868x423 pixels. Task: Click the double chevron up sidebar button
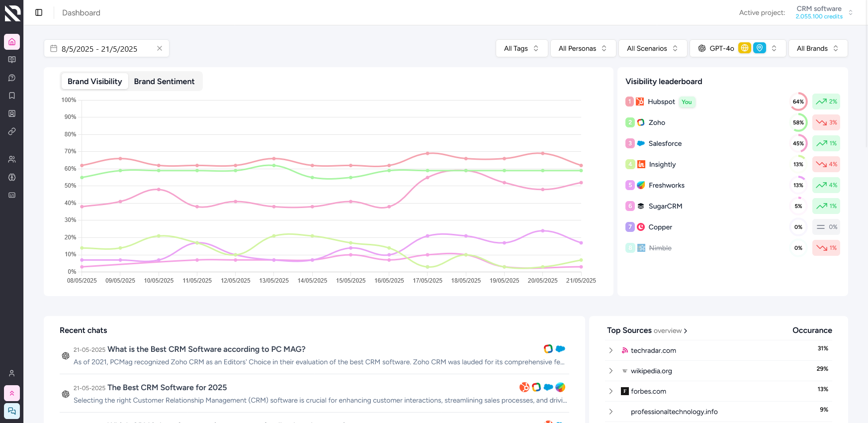[12, 393]
